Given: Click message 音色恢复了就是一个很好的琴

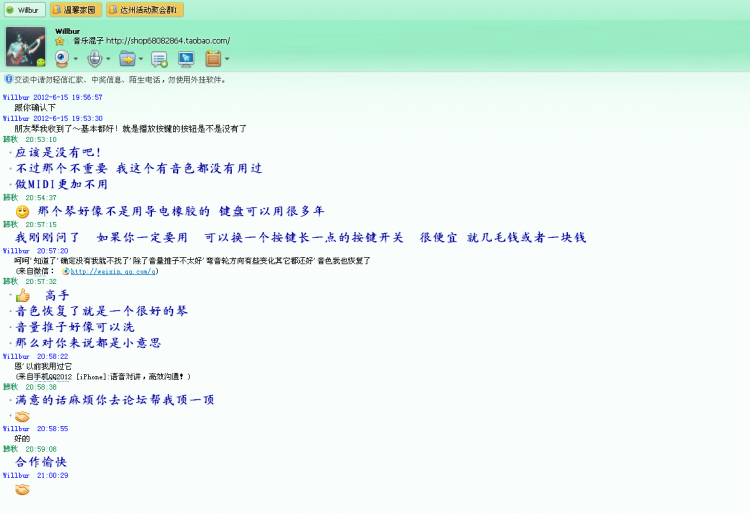Looking at the screenshot, I should [x=101, y=311].
